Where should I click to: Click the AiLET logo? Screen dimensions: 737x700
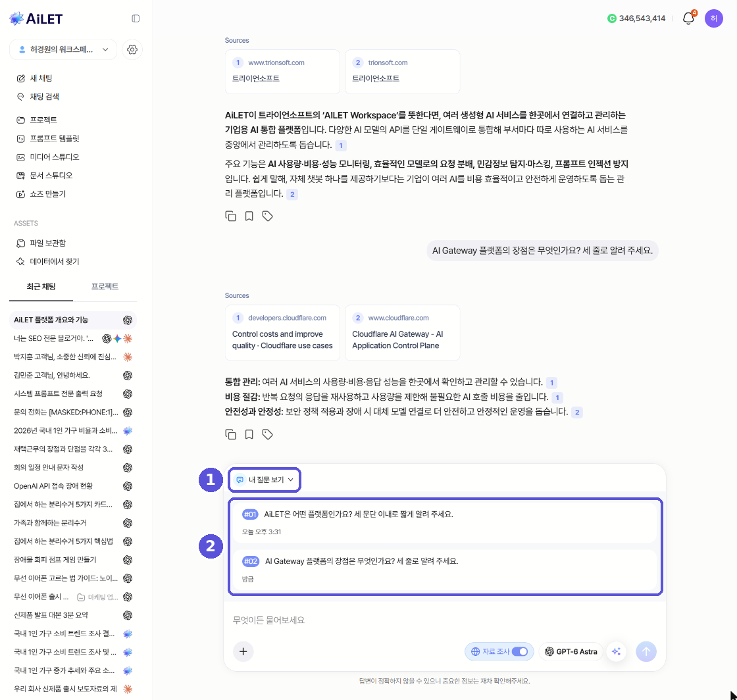pyautogui.click(x=36, y=18)
